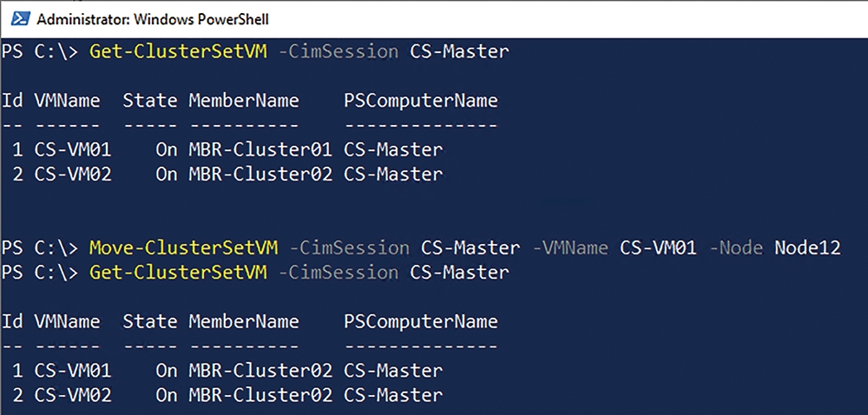The height and width of the screenshot is (415, 868).
Task: Click the first State column header
Action: tap(150, 101)
